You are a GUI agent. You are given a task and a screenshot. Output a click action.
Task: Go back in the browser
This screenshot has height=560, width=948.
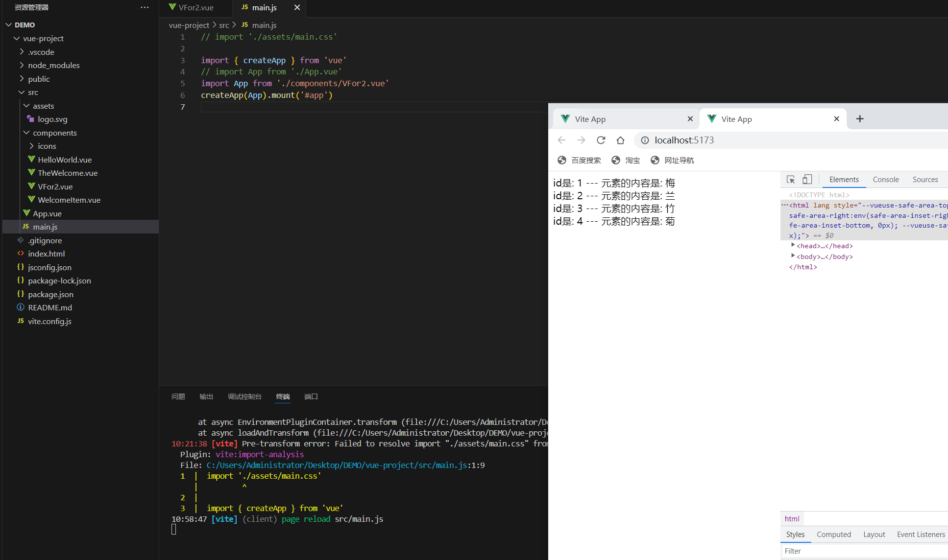561,140
